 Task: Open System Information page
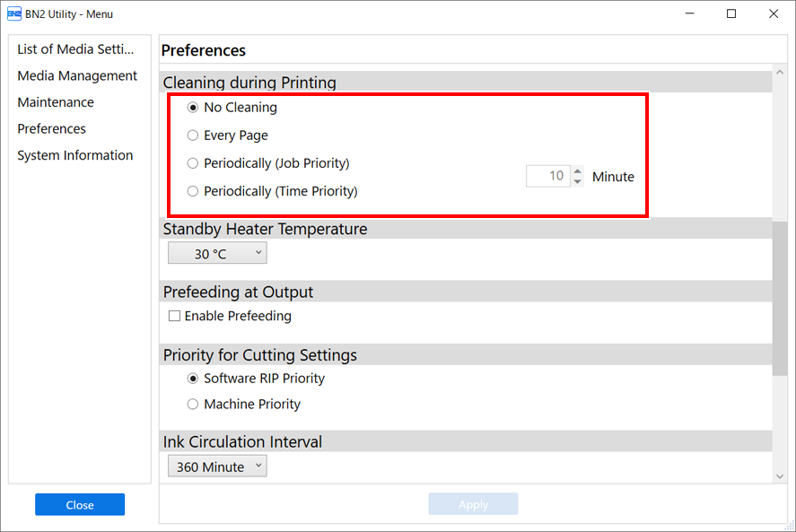(75, 155)
